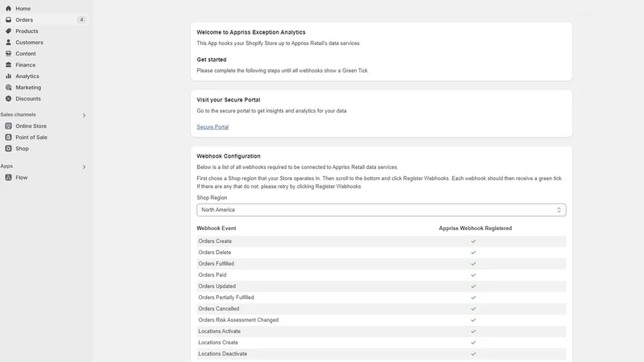644x362 pixels.
Task: Open the Home menu item
Action: (x=23, y=8)
